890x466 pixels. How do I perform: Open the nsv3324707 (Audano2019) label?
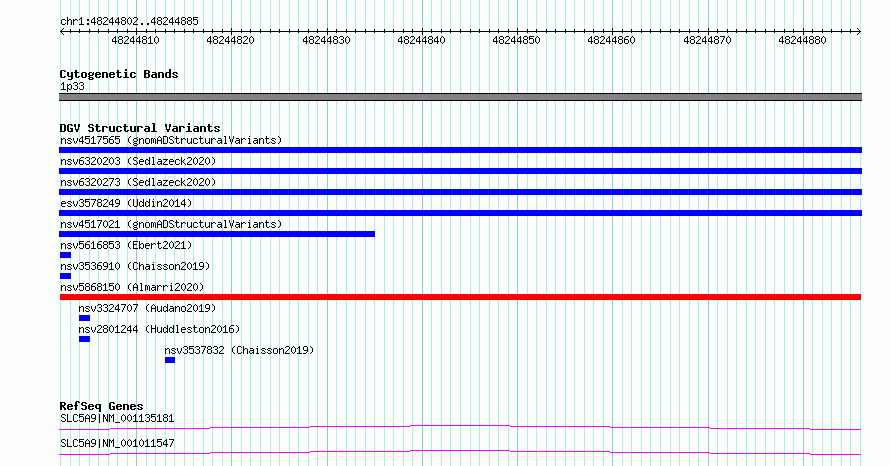(x=147, y=308)
